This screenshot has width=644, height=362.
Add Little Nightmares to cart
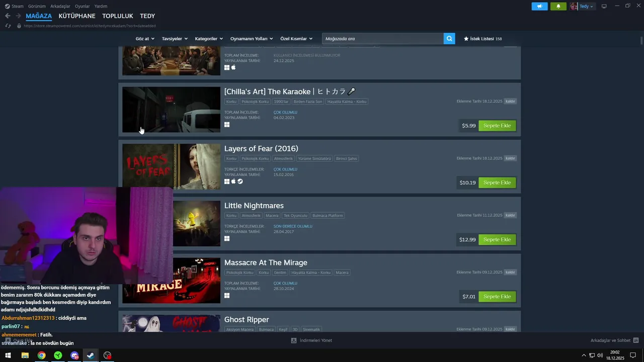[x=497, y=239]
